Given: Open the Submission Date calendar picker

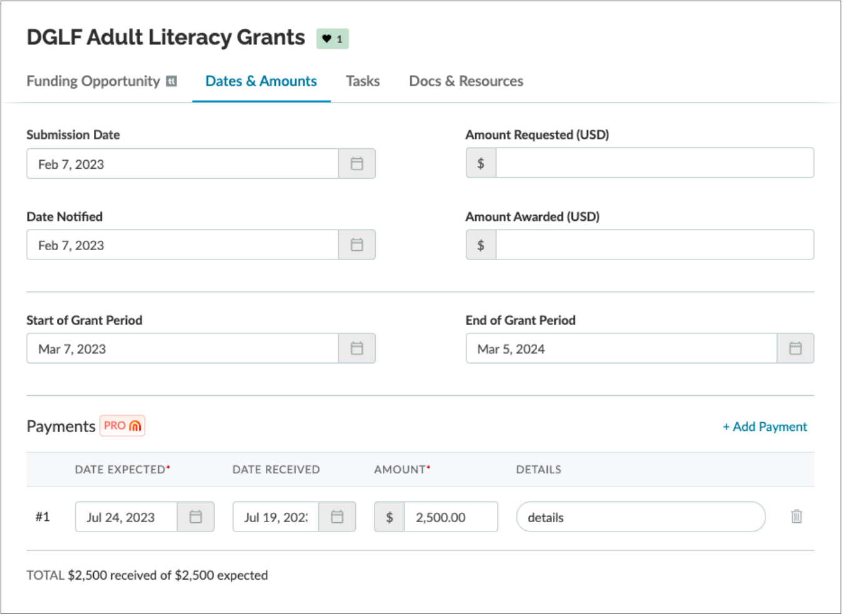Looking at the screenshot, I should click(x=356, y=163).
